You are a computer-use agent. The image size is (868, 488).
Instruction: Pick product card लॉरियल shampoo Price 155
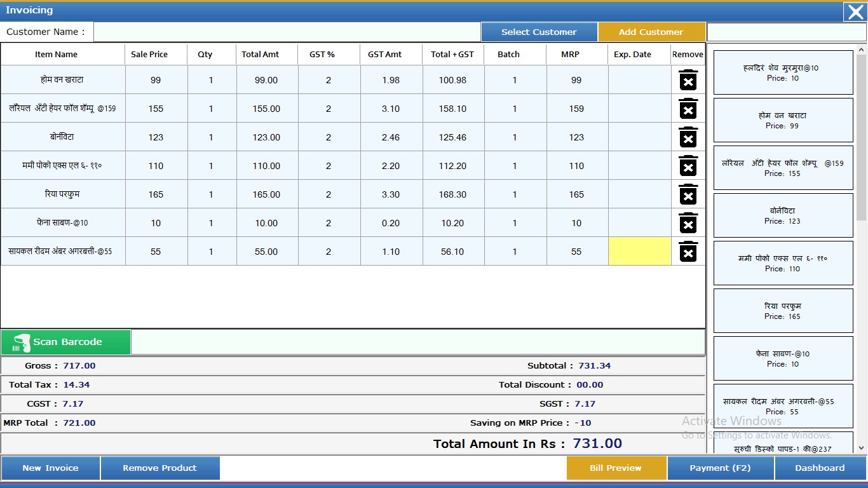[783, 168]
